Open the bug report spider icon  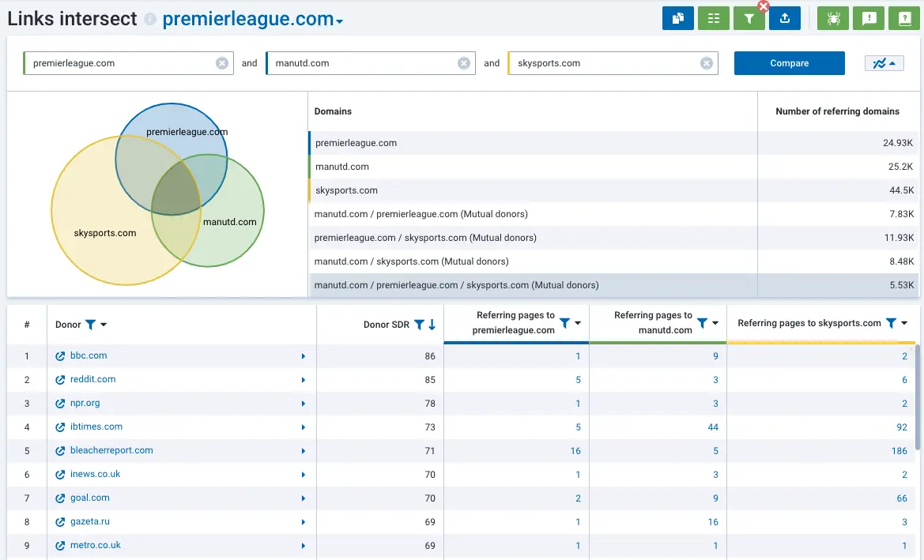833,19
